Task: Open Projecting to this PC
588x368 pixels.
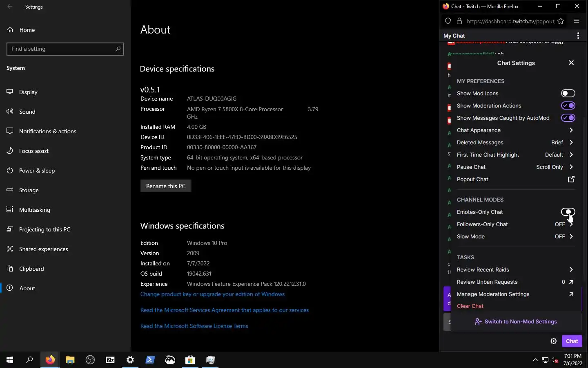Action: pyautogui.click(x=65, y=229)
